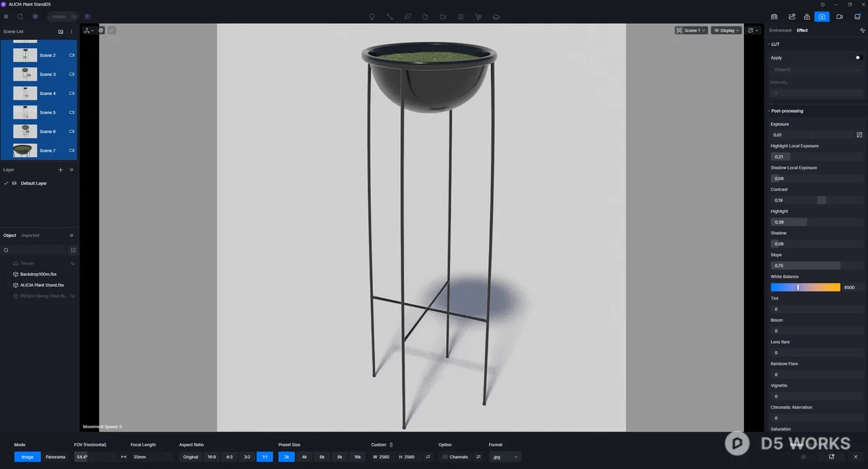Choose 16k preset size
The width and height of the screenshot is (868, 469).
click(357, 457)
